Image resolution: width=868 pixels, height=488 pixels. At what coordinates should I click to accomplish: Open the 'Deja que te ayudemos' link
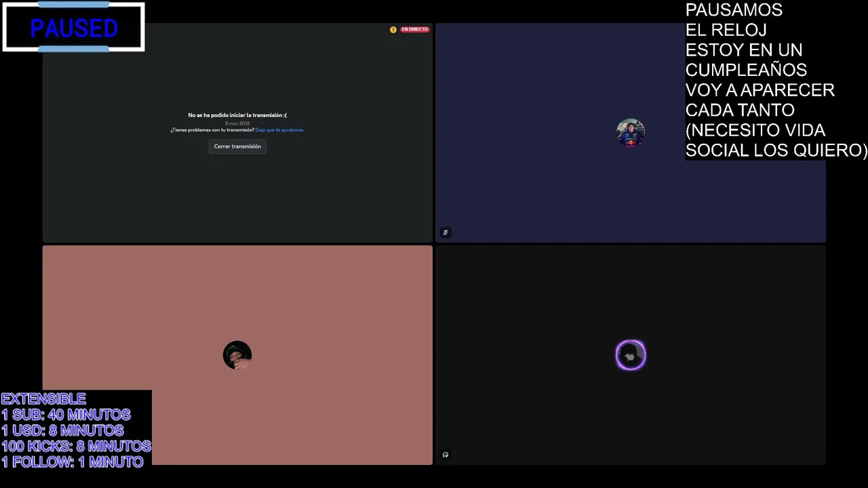(279, 130)
